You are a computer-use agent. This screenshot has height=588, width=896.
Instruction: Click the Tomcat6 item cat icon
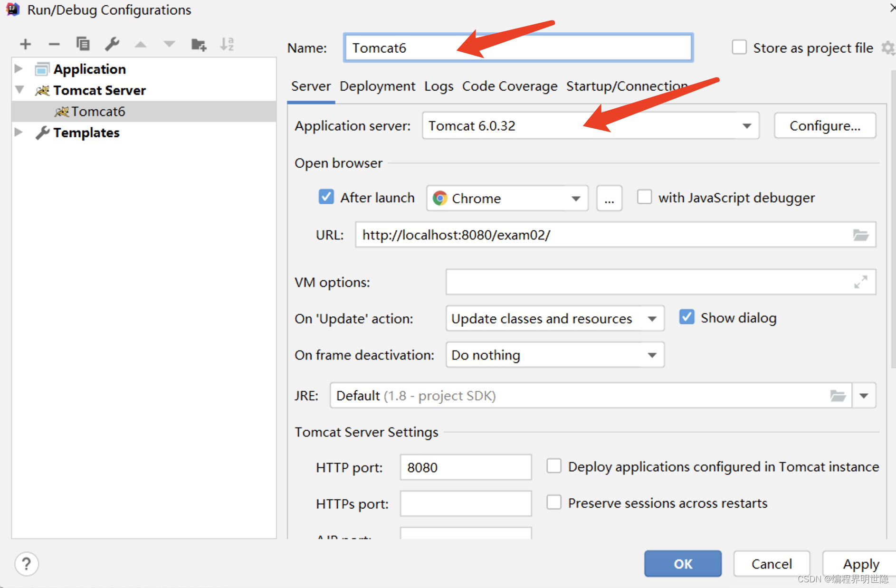pyautogui.click(x=62, y=112)
